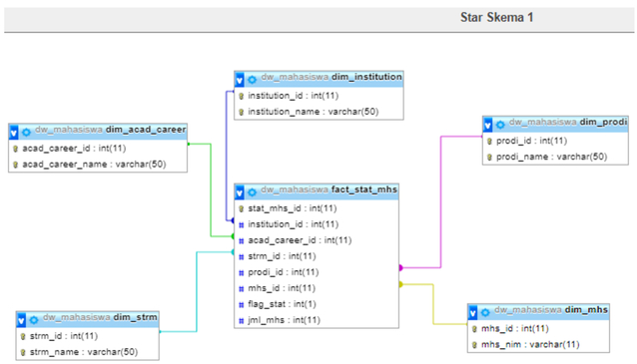Click the key icon beside mhs_id in dim_mhs
This screenshot has height=364, width=637.
[474, 329]
